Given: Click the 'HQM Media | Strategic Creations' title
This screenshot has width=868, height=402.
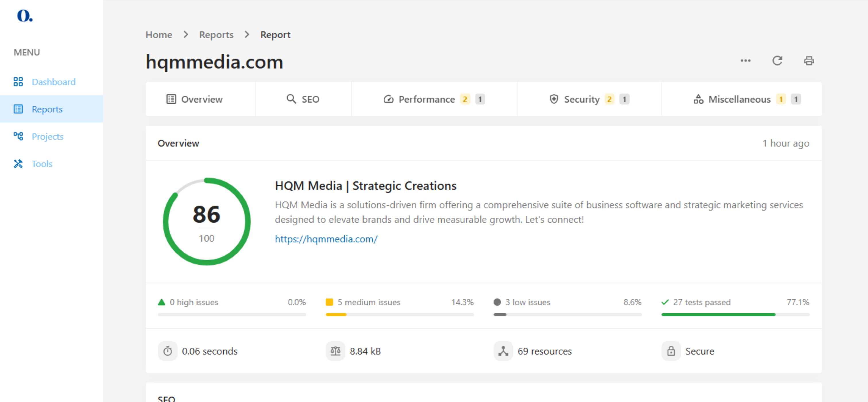Looking at the screenshot, I should 366,186.
